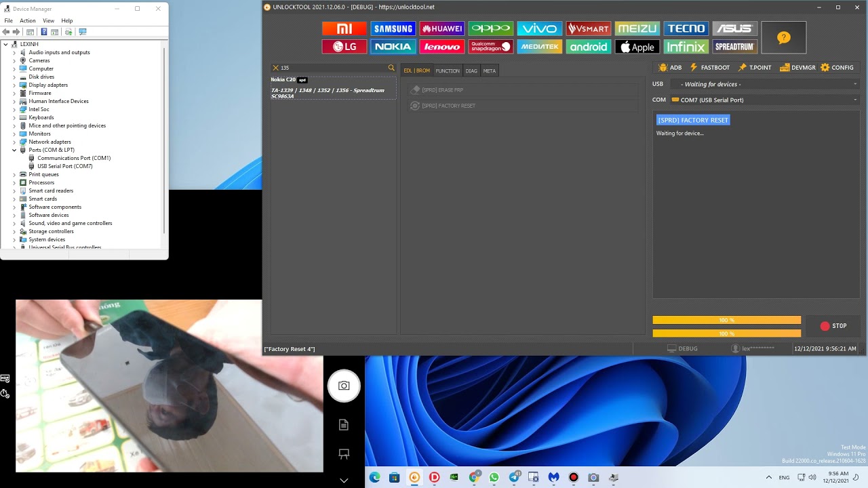Open DEVMGR from UnlockTool toolbar
868x488 pixels.
point(797,68)
